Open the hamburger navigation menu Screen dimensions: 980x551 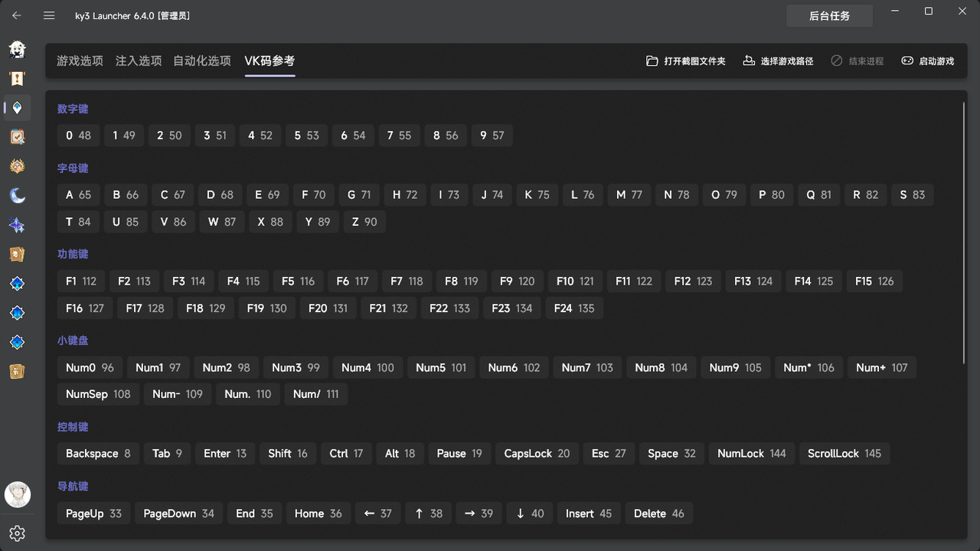49,15
